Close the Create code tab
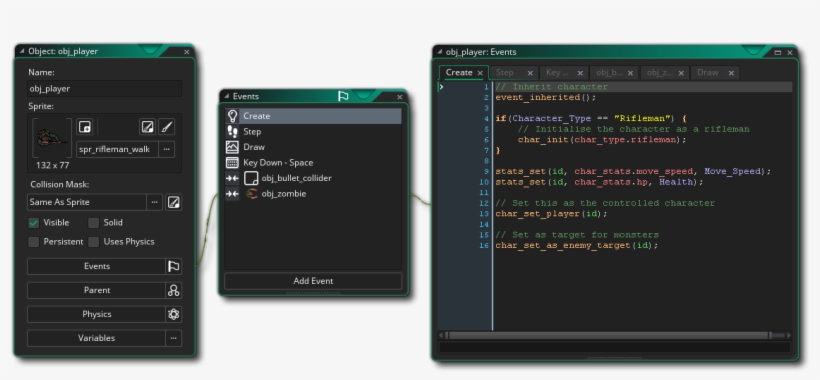The width and height of the screenshot is (820, 380). pos(480,73)
